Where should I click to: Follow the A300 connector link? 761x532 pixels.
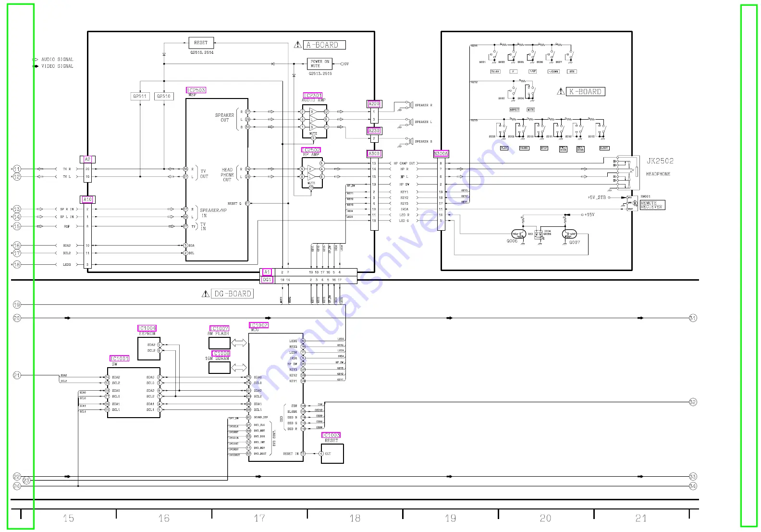[x=374, y=154]
